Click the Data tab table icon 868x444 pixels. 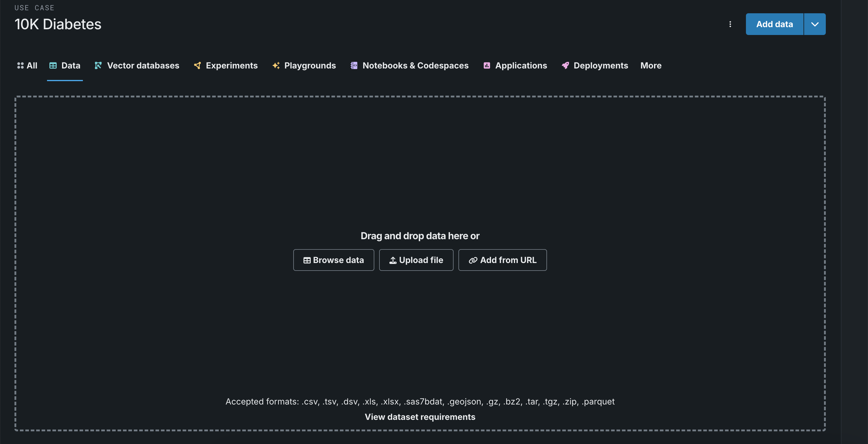coord(53,65)
